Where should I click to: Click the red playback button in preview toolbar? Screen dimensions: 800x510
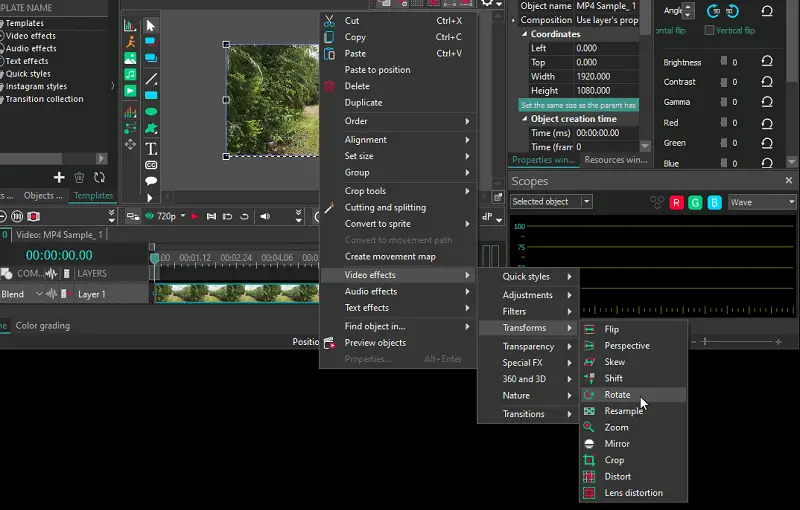(194, 216)
